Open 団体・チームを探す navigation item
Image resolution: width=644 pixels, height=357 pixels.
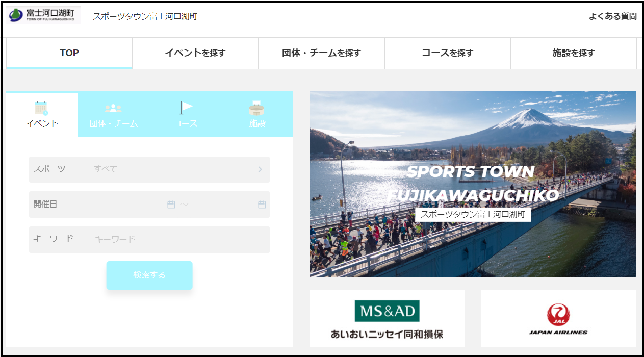coord(321,53)
